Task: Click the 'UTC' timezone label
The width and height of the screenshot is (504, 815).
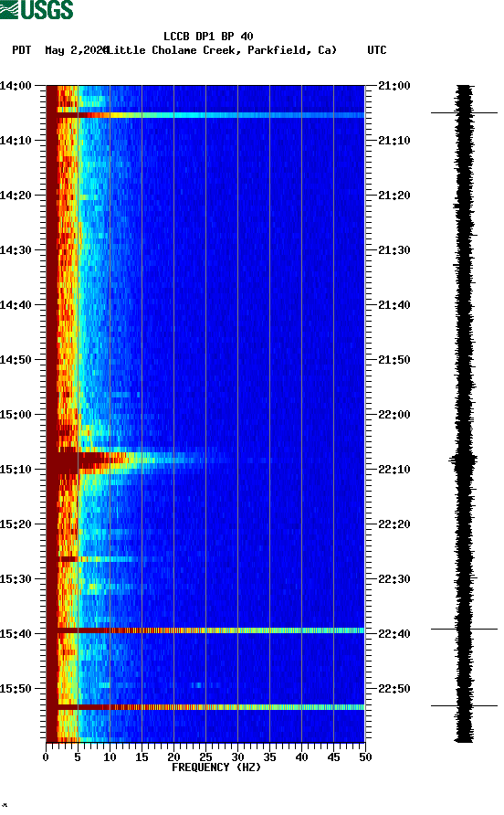Action: (x=377, y=50)
